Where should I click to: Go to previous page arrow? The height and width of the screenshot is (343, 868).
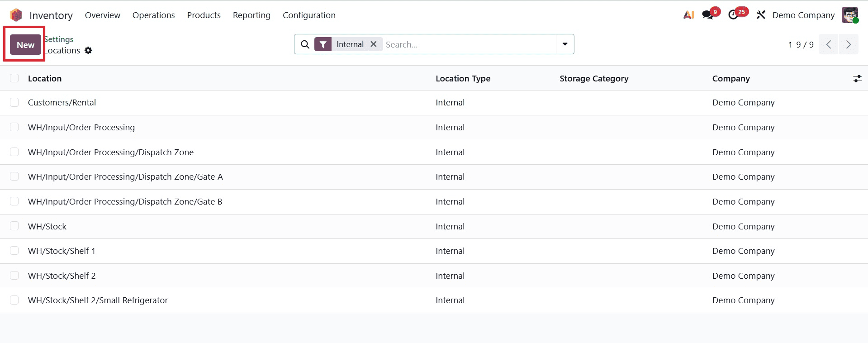pos(829,44)
